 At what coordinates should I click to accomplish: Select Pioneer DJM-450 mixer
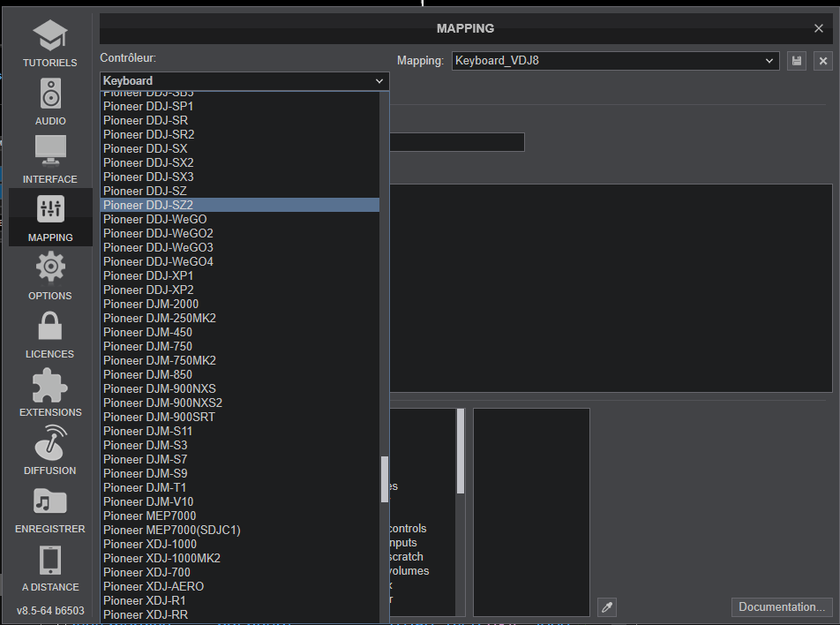pyautogui.click(x=239, y=332)
